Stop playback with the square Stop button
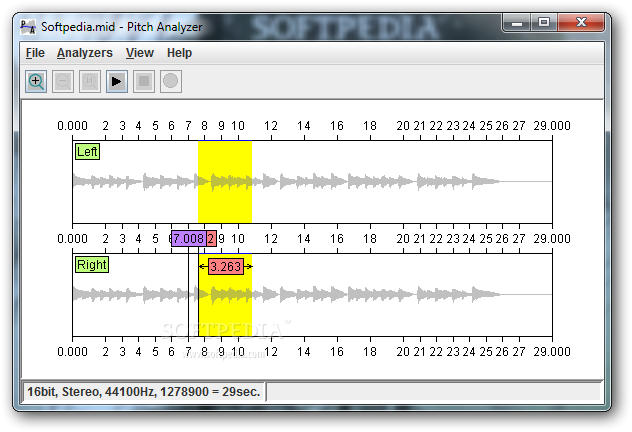The height and width of the screenshot is (432, 632). [144, 81]
